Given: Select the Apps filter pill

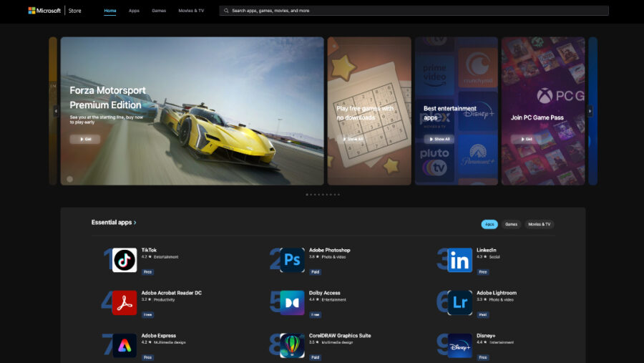Looking at the screenshot, I should pos(489,224).
